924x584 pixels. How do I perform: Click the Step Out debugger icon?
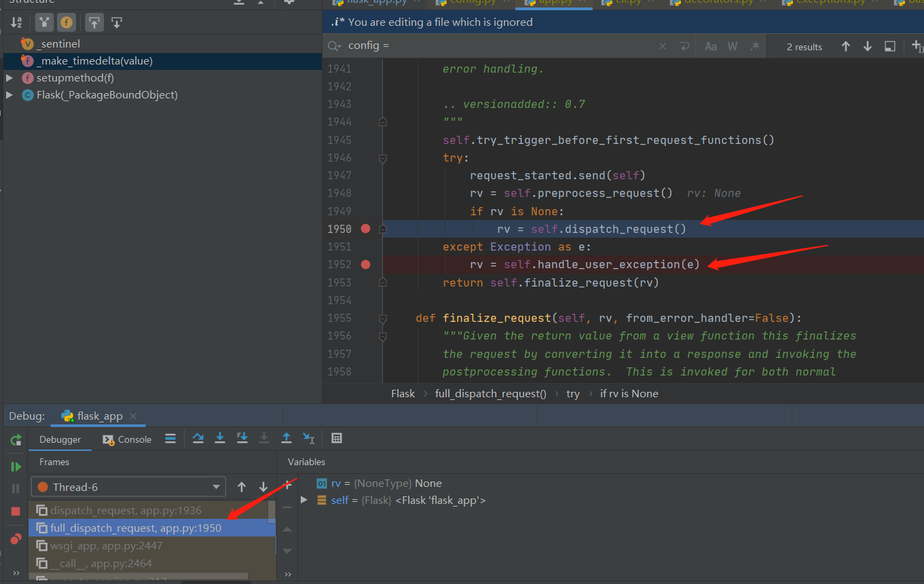(287, 439)
